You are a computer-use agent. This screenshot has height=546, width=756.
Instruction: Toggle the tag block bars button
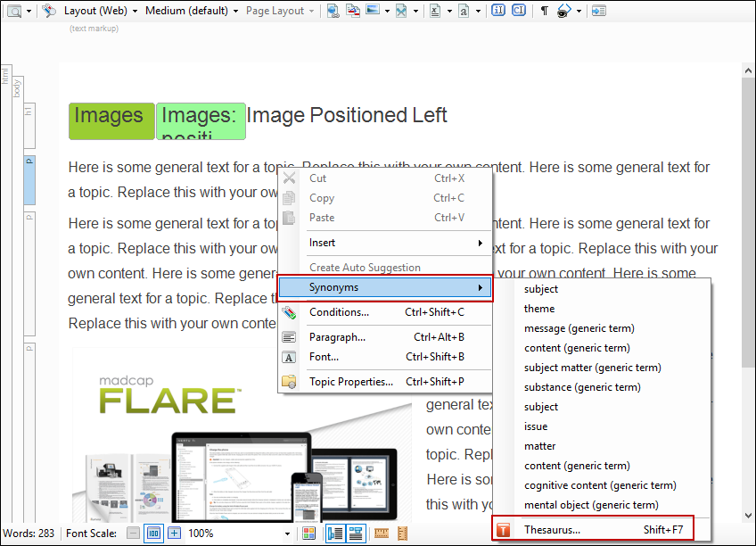point(335,533)
